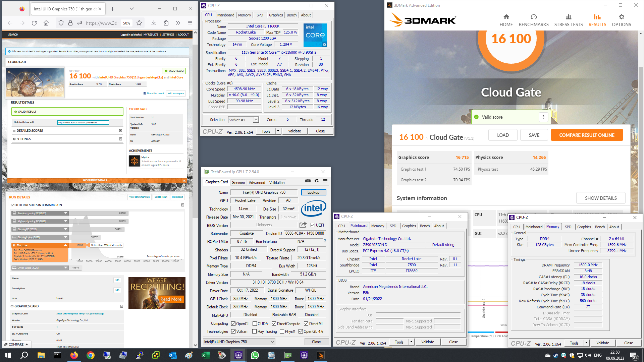Open Firefox extensions puzzle icon
This screenshot has height=362, width=644.
[166, 23]
